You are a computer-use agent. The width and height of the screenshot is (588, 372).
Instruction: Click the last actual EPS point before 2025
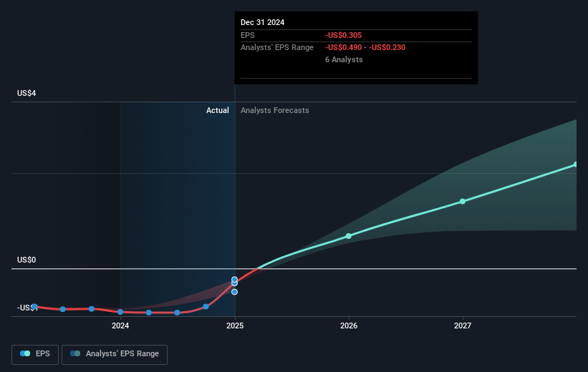[206, 306]
